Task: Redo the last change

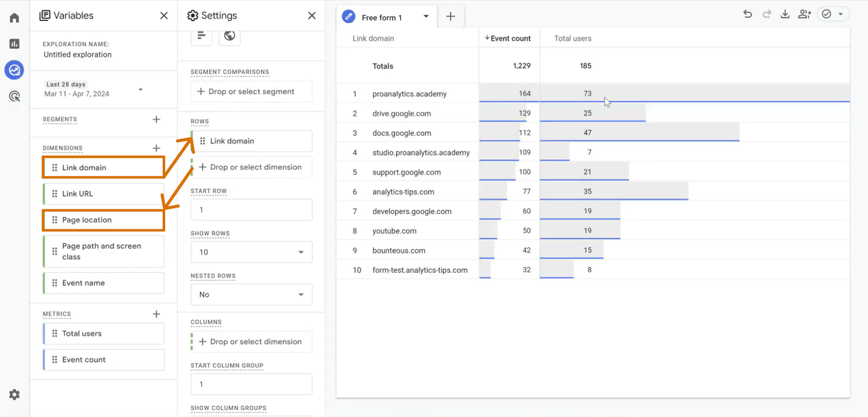Action: [x=767, y=14]
